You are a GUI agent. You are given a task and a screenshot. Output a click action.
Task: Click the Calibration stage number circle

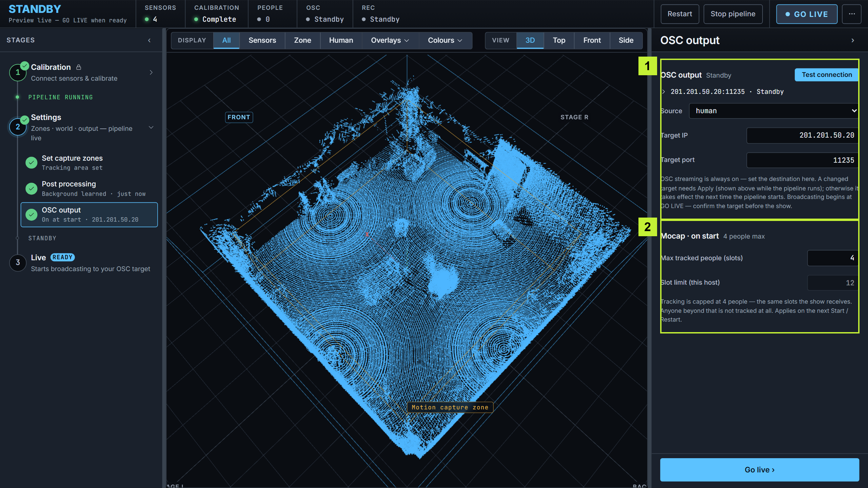click(18, 72)
